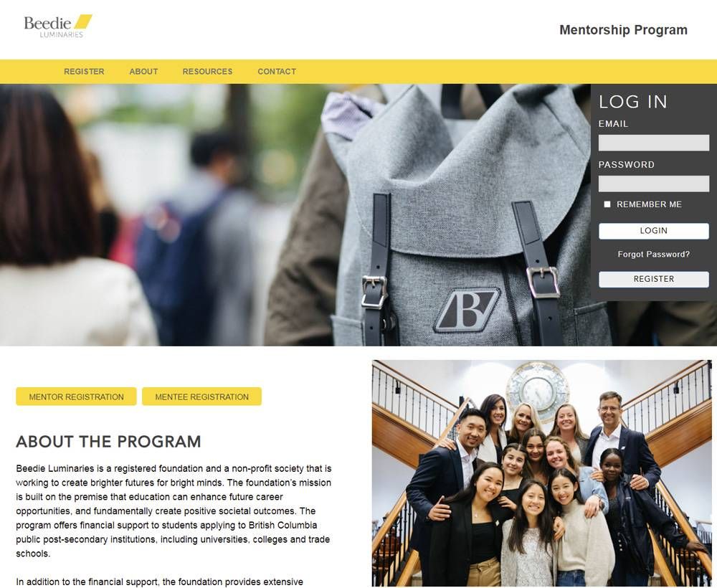Enable the Remember Me checkbox

tap(607, 204)
